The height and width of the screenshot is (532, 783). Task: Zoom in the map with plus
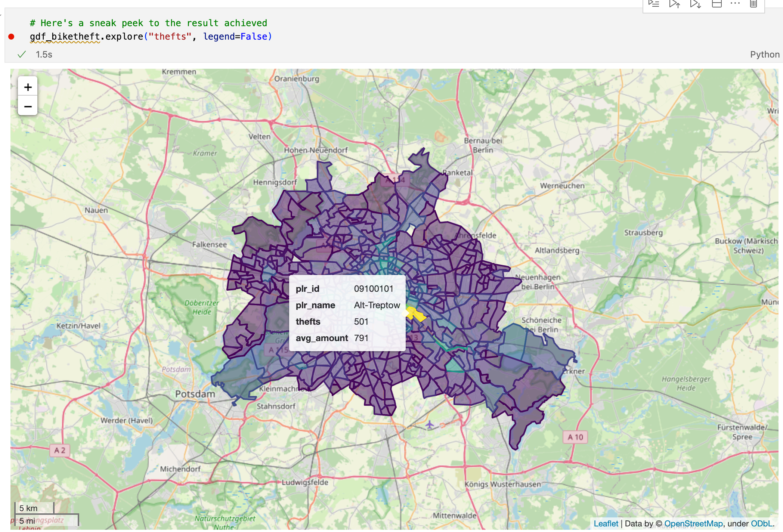click(28, 87)
